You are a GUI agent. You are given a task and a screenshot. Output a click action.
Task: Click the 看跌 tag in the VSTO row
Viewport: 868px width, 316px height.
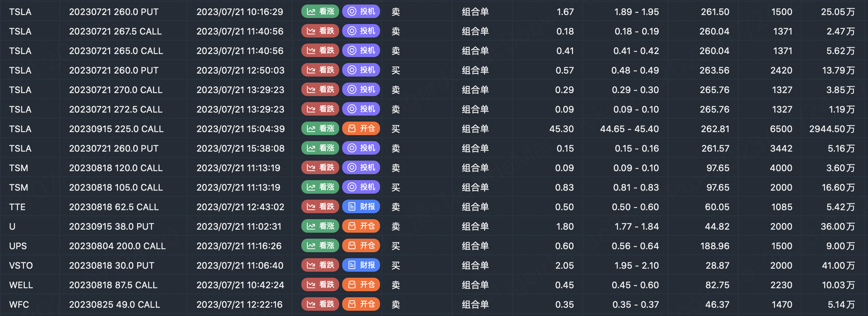point(320,265)
